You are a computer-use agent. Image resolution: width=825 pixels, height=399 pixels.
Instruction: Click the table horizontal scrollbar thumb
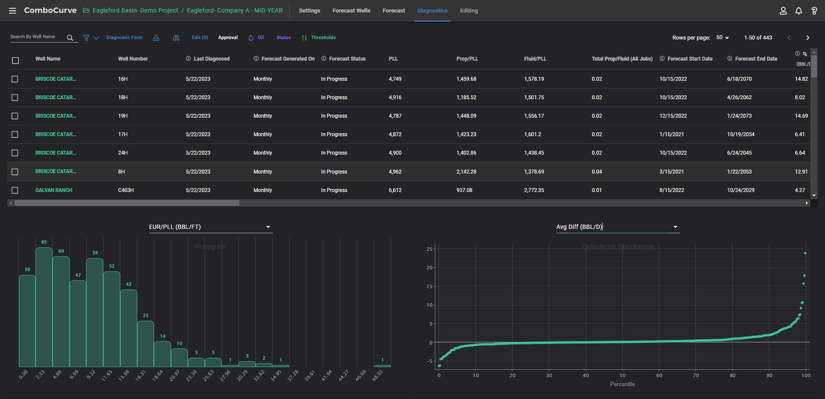[126, 203]
